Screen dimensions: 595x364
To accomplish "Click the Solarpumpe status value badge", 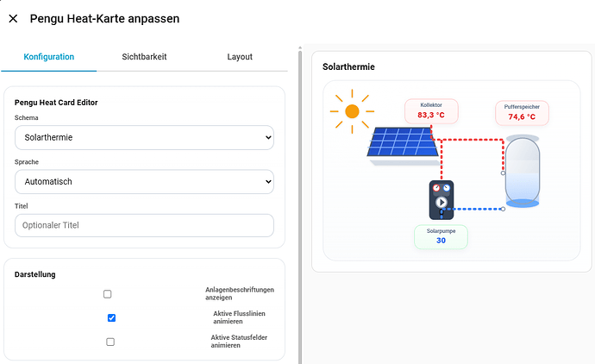I will click(x=441, y=237).
